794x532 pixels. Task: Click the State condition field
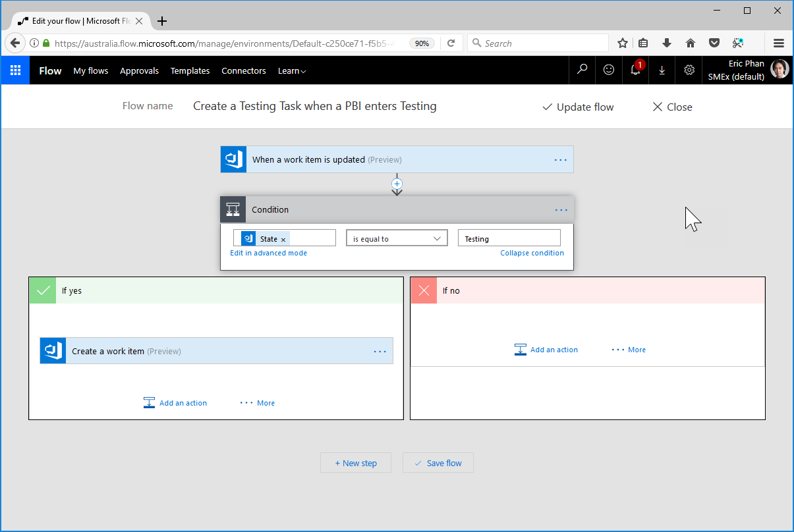point(285,238)
